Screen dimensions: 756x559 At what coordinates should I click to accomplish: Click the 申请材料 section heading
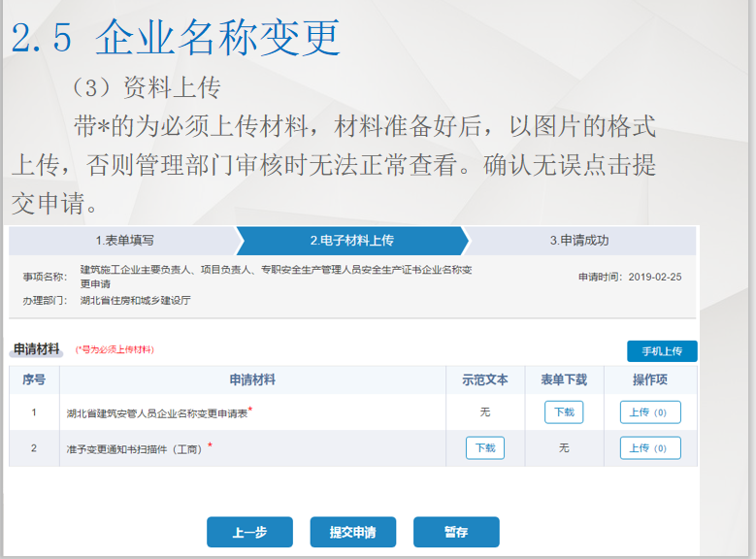click(x=37, y=349)
